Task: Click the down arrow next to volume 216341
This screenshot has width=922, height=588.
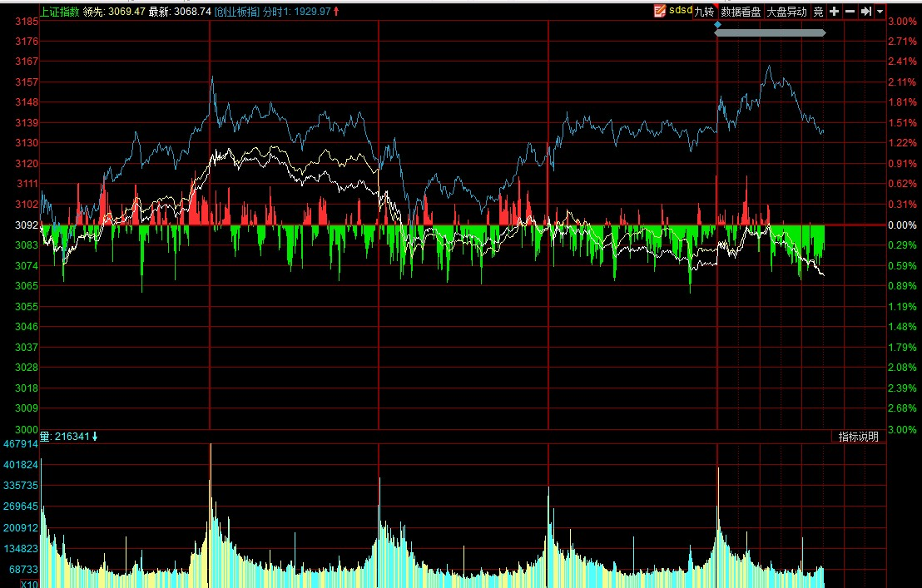Action: (95, 437)
